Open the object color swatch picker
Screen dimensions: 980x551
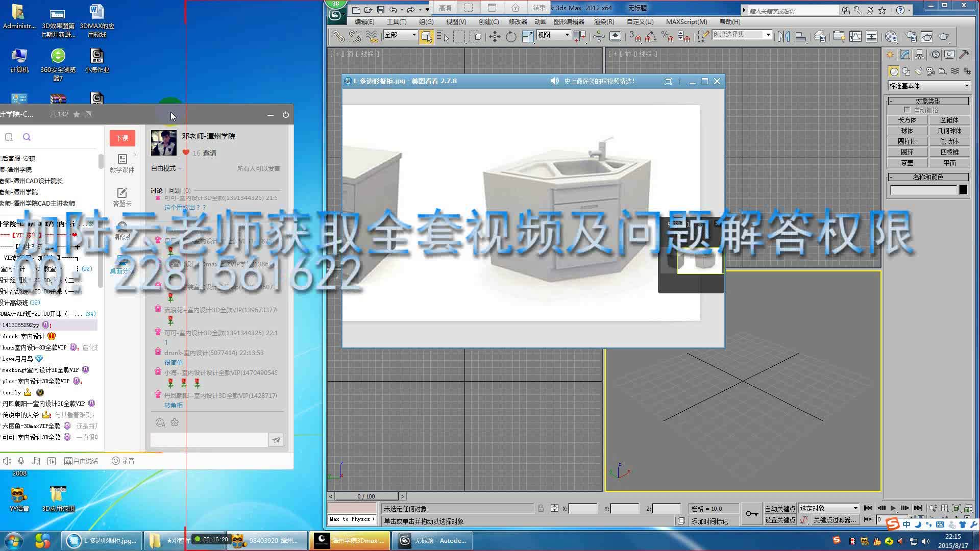click(x=963, y=189)
